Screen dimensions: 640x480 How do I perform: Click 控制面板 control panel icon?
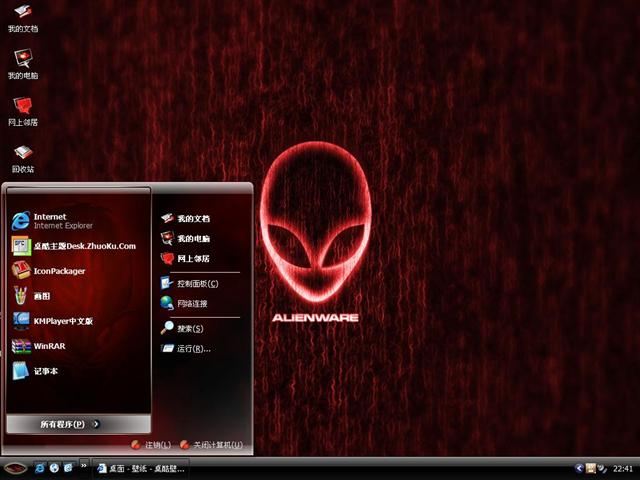coord(167,283)
